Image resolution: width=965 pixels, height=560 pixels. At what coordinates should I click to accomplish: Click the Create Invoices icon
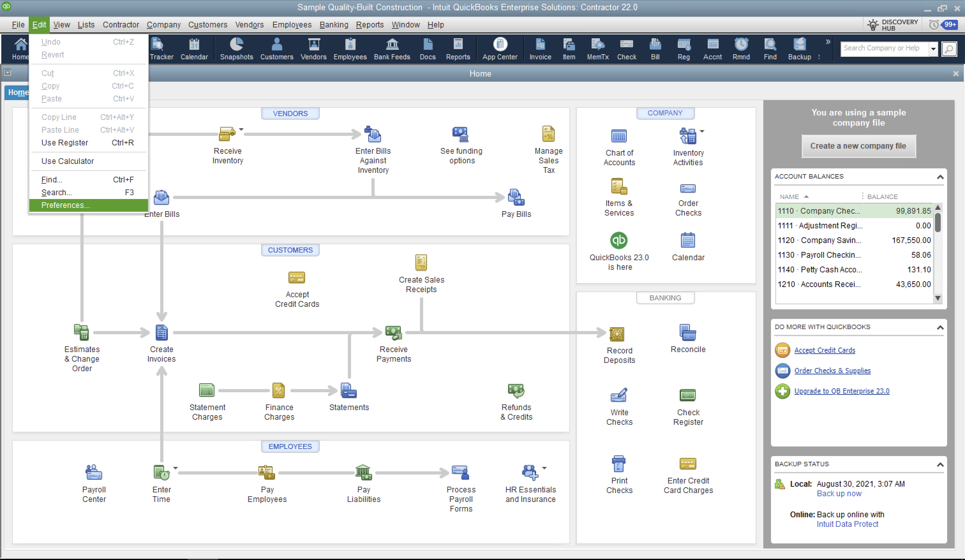[x=161, y=332]
